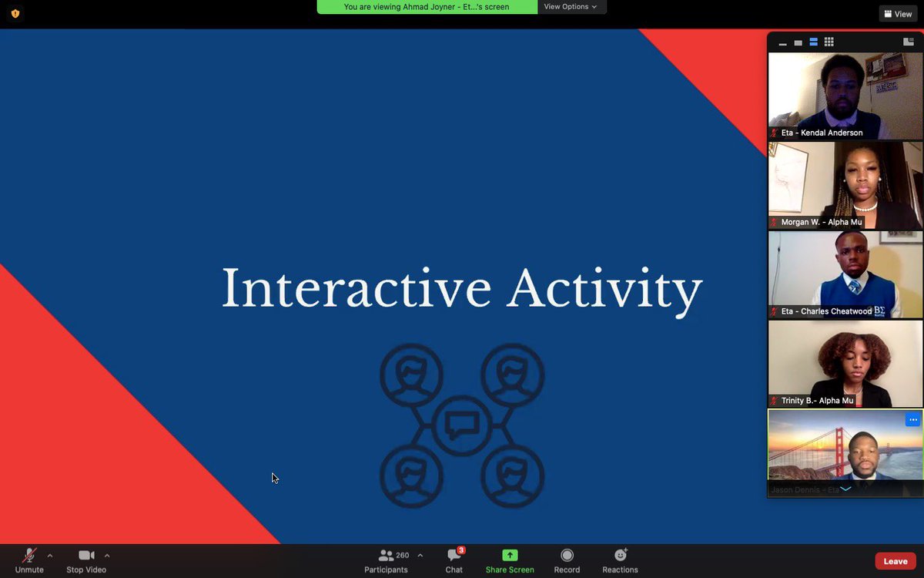Click the down chevron to show more videos
This screenshot has height=578, width=924.
point(845,489)
